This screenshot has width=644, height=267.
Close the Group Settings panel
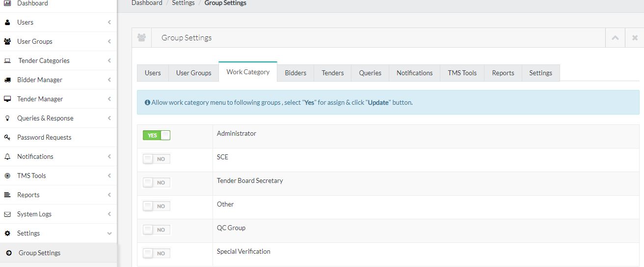(635, 38)
